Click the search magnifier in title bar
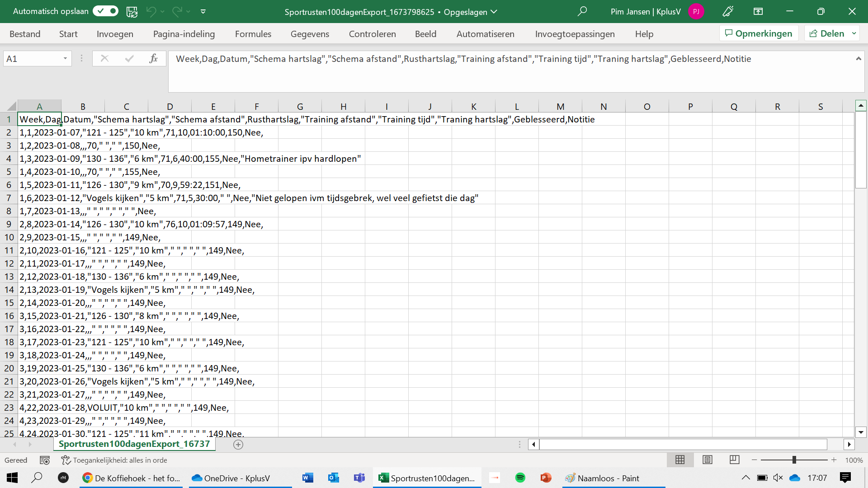 tap(582, 11)
